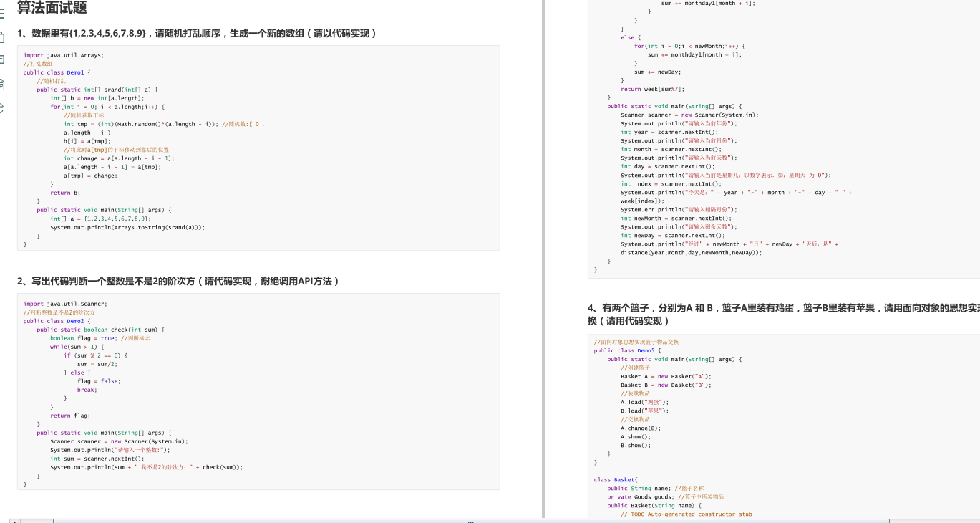Open the outline list icon in left sidebar

pyautogui.click(x=2, y=12)
